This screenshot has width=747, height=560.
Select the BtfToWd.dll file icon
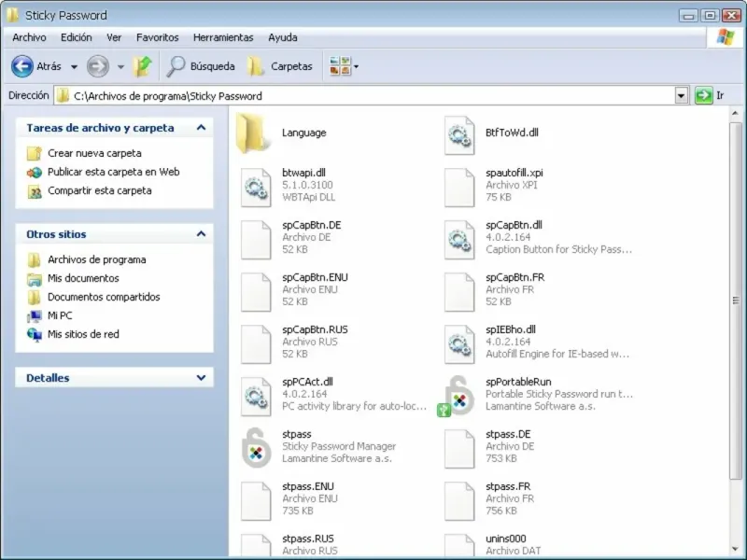(x=459, y=135)
